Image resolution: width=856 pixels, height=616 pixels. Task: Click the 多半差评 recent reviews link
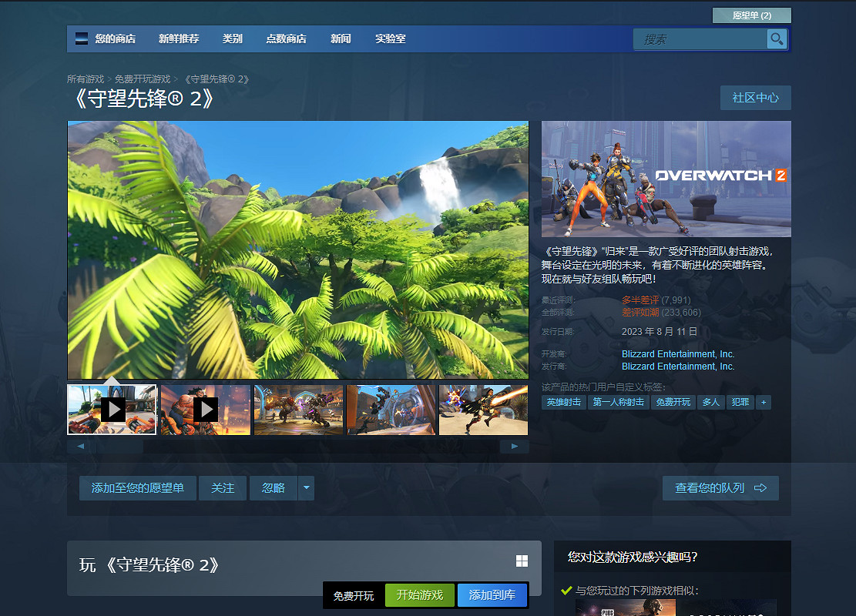coord(640,300)
